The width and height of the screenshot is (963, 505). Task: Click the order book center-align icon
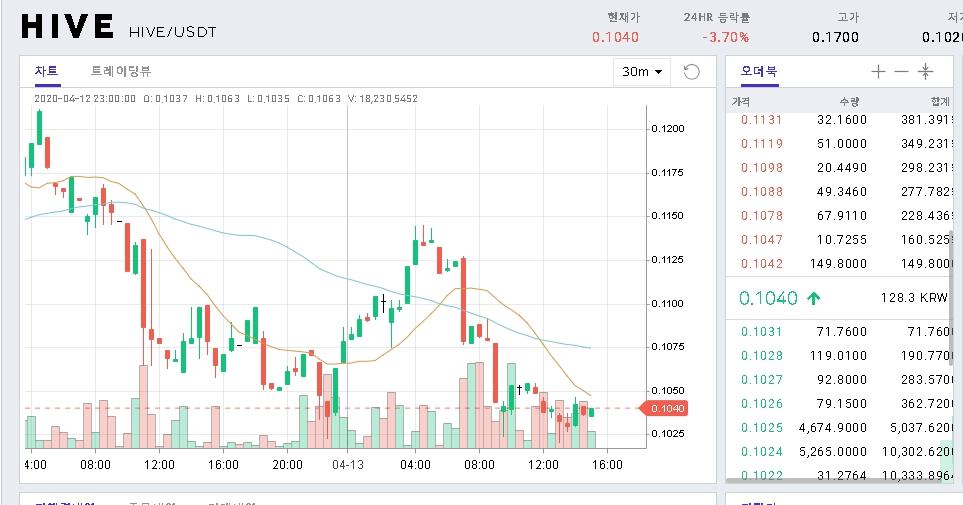(x=926, y=72)
